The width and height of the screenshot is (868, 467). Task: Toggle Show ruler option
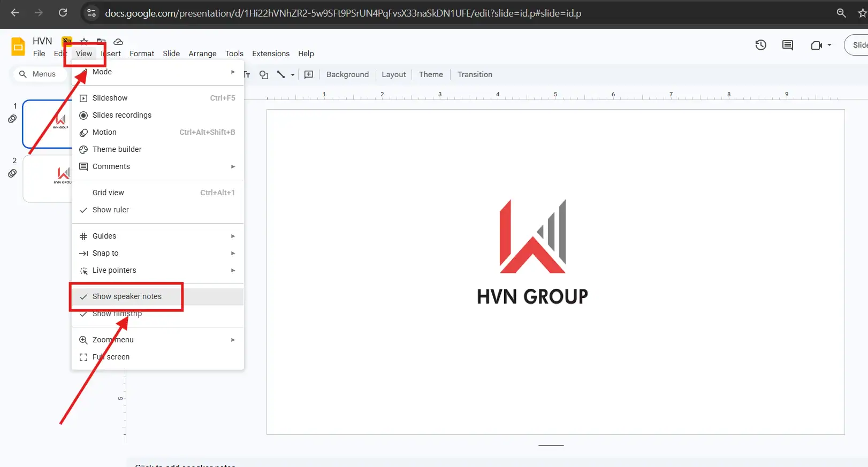pyautogui.click(x=157, y=210)
